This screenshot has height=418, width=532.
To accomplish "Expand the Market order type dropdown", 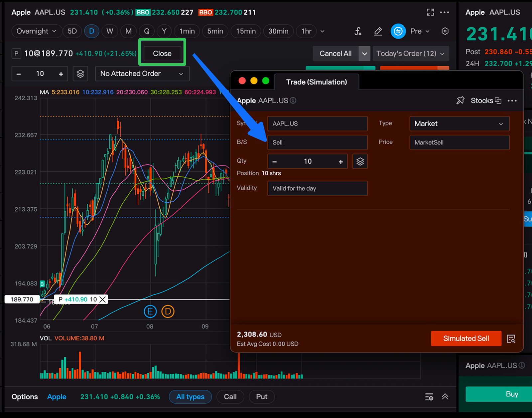I will 459,124.
